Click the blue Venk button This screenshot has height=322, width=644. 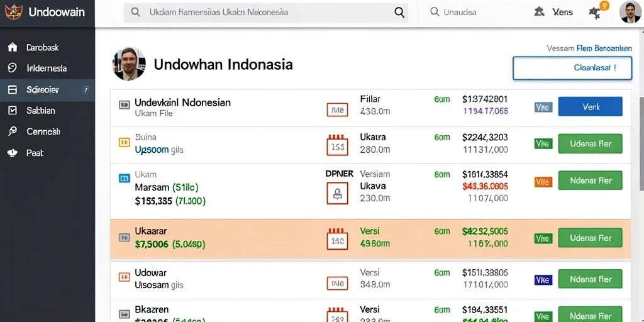[590, 107]
